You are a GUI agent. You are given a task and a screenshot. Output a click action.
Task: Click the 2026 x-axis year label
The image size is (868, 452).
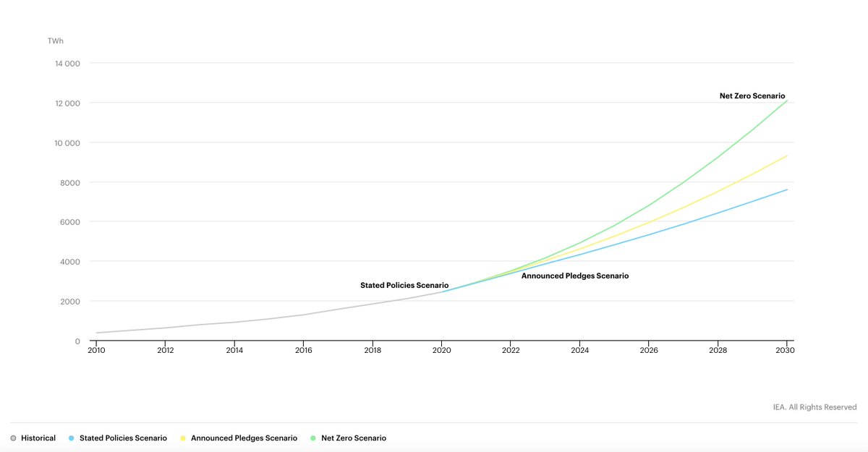click(649, 350)
